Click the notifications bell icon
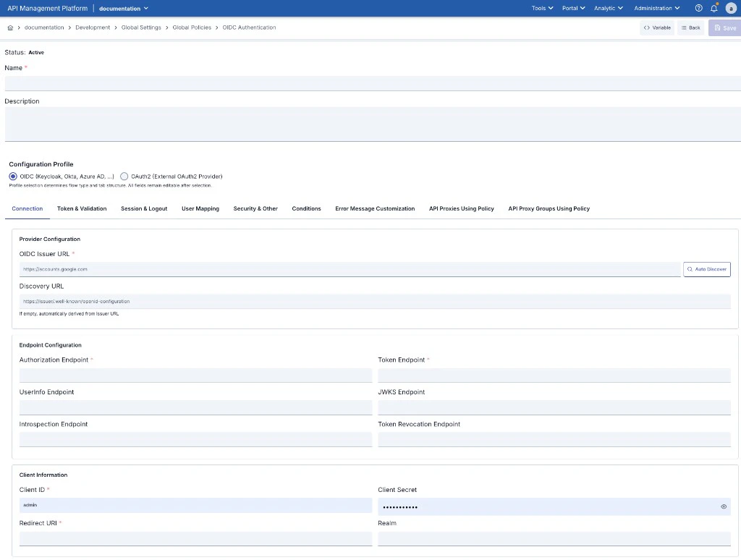This screenshot has height=560, width=741. pyautogui.click(x=713, y=8)
